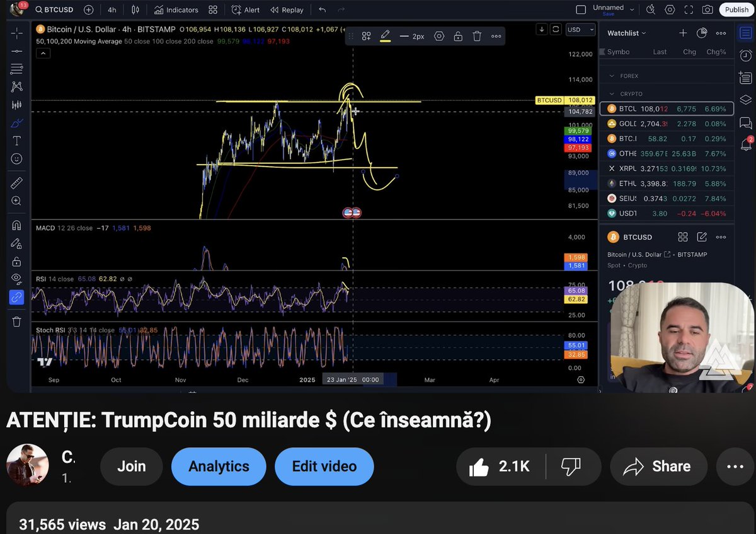The image size is (756, 534).
Task: Delete the selected drawing
Action: (477, 36)
